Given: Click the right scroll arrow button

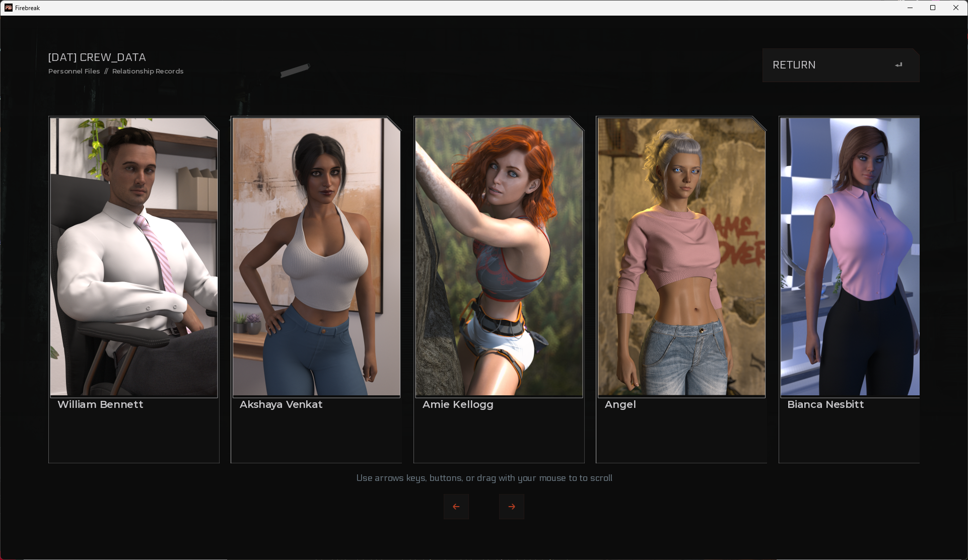Looking at the screenshot, I should [512, 507].
